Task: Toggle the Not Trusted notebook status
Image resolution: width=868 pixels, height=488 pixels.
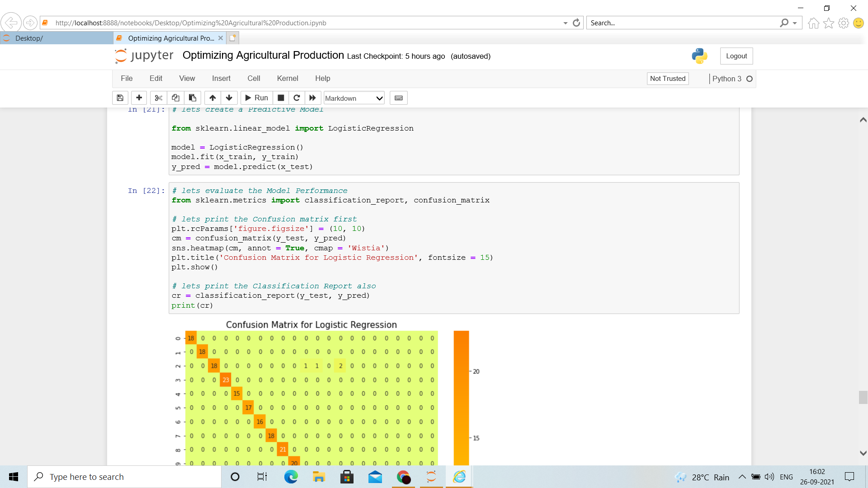Action: click(668, 78)
